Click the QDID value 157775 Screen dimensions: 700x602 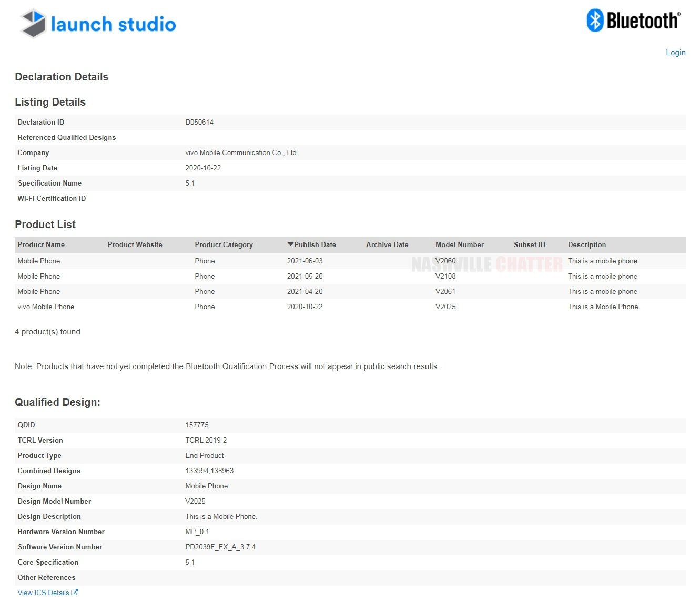pos(197,425)
